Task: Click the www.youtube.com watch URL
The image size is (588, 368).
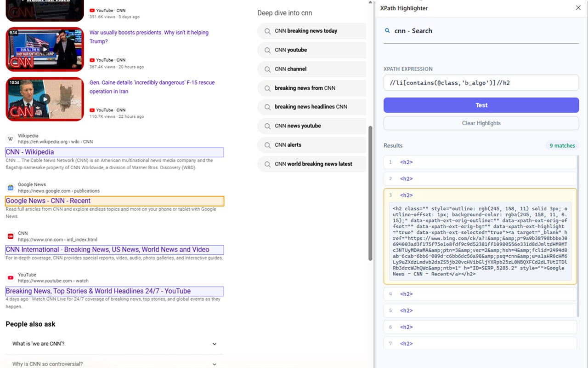Action: [53, 281]
